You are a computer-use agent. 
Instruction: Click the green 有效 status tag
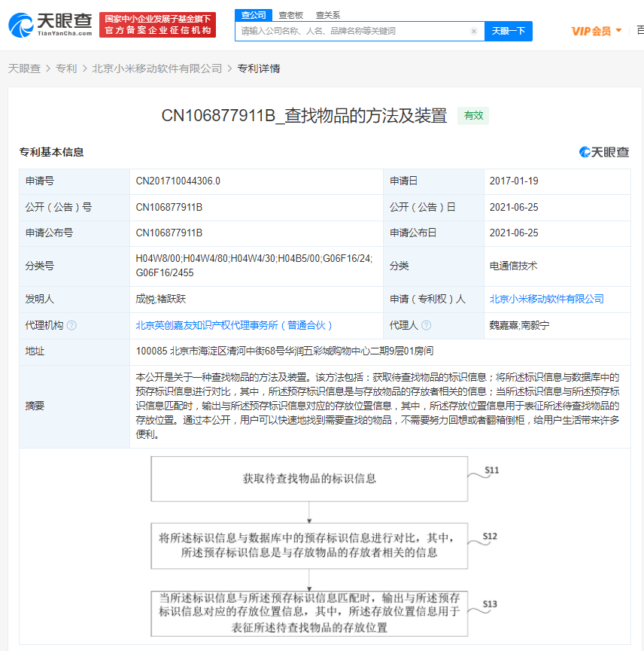472,117
